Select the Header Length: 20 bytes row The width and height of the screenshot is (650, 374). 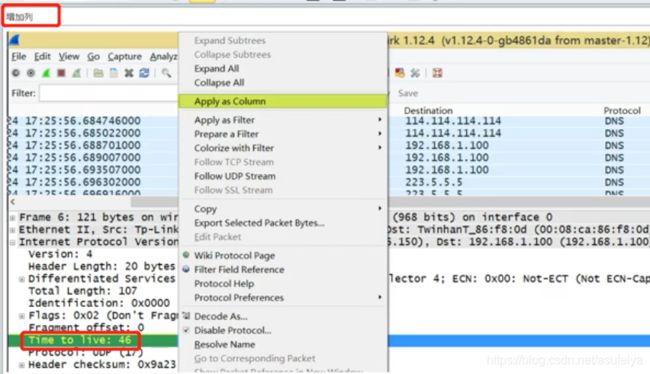point(102,266)
